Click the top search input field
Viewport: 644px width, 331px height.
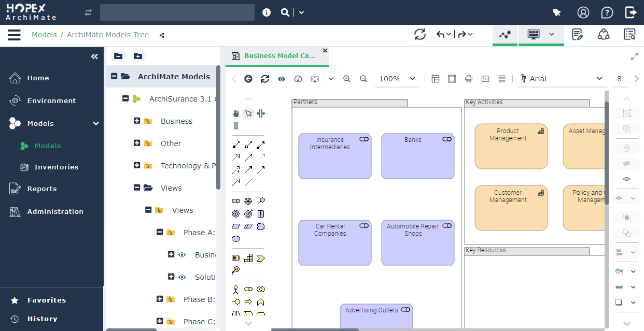click(177, 12)
